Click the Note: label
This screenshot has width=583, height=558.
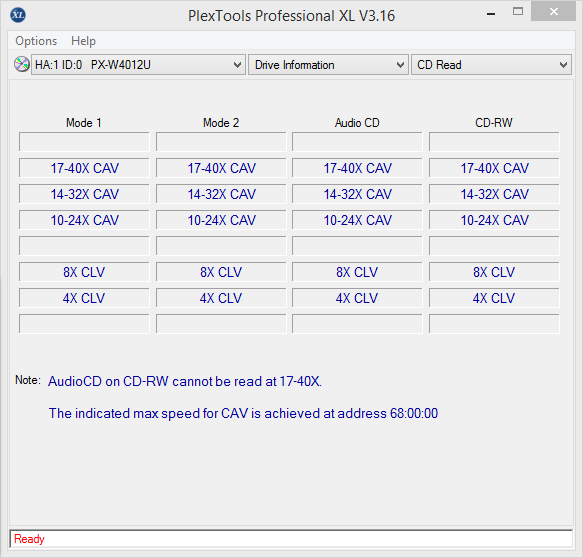[28, 380]
